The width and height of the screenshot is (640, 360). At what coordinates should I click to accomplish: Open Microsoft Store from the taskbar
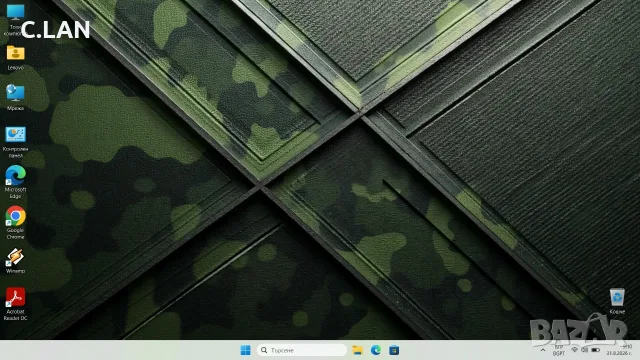pos(394,350)
